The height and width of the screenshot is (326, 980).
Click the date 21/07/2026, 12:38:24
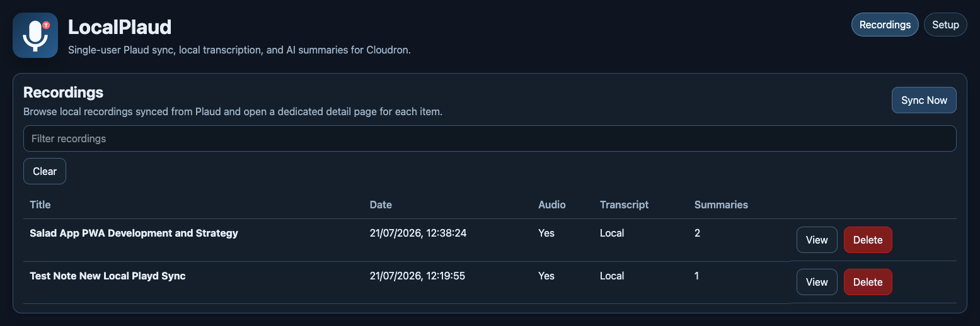(x=418, y=233)
